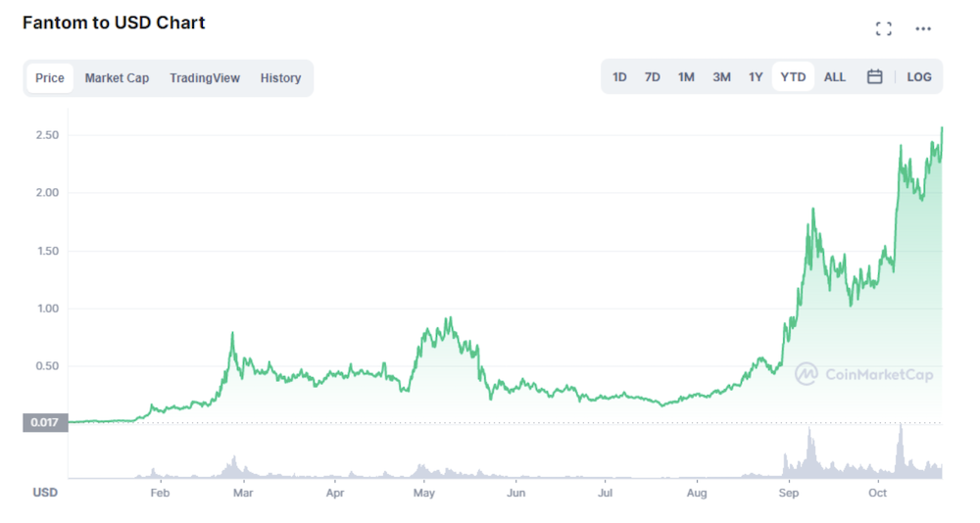The image size is (980, 523).
Task: Switch the range to 1M
Action: pos(686,76)
